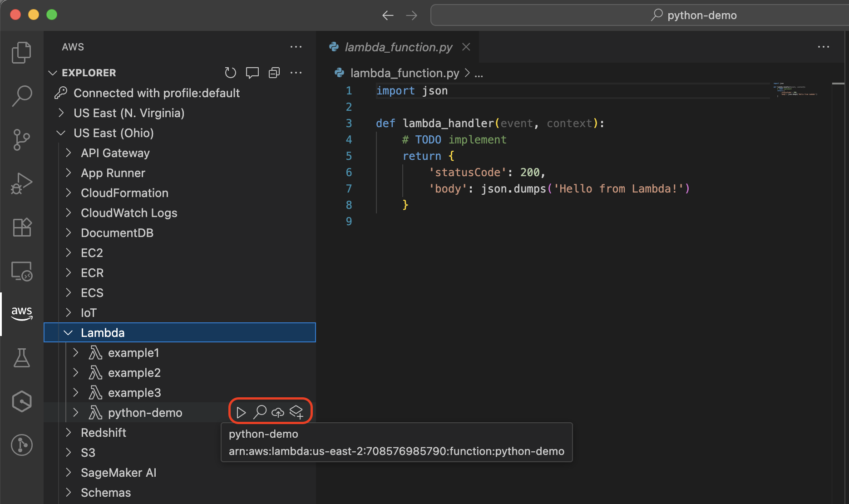Open the editor more actions menu

pos(823,47)
